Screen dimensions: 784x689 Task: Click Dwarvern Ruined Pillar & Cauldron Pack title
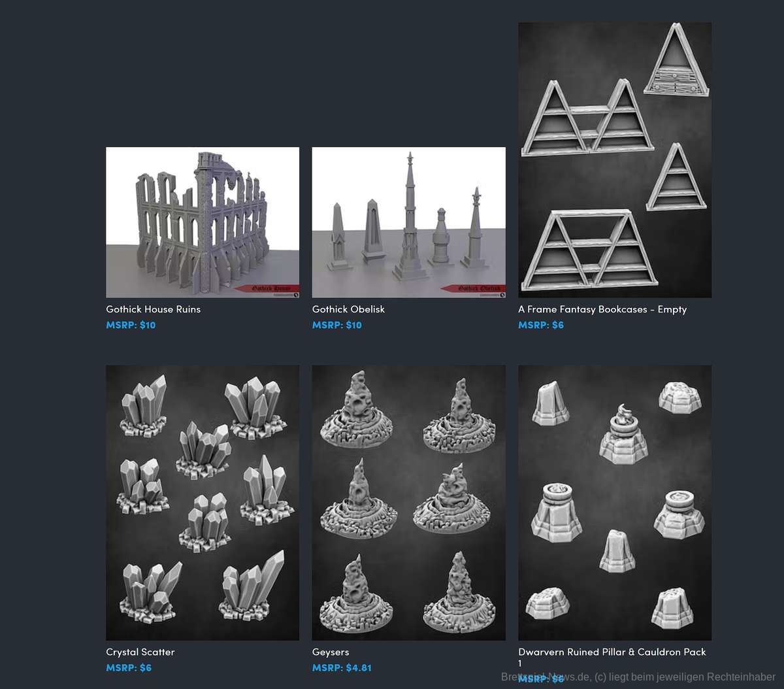[612, 657]
